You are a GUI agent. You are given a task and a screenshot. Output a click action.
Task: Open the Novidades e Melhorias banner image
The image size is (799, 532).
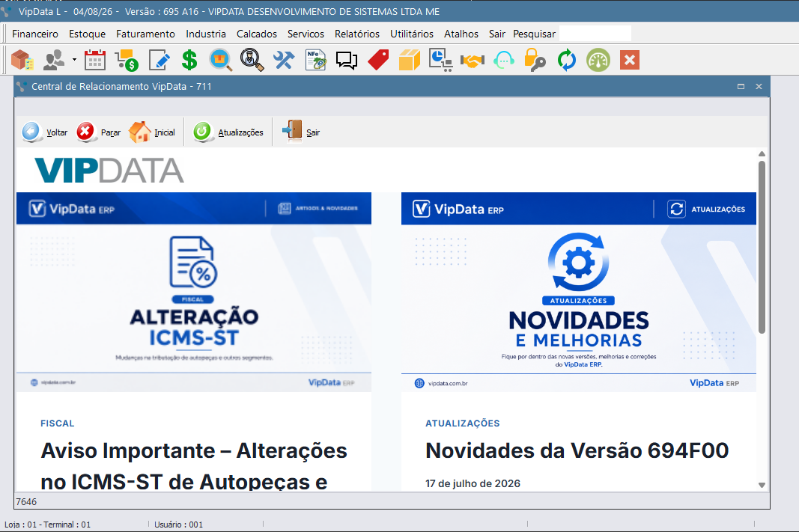pyautogui.click(x=579, y=293)
